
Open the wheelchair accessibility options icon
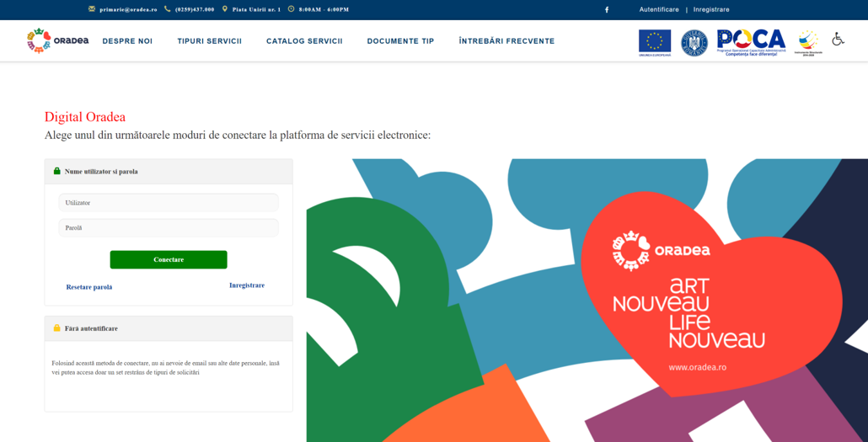(x=838, y=40)
